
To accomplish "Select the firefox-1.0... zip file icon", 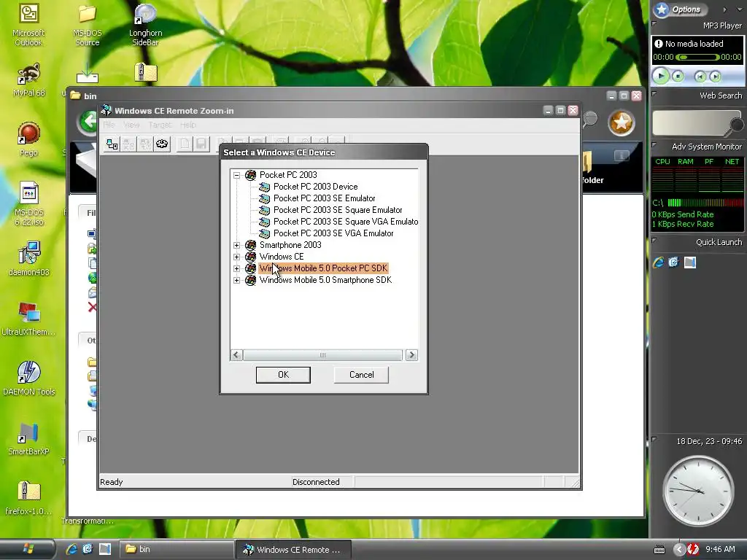I will click(x=28, y=498).
